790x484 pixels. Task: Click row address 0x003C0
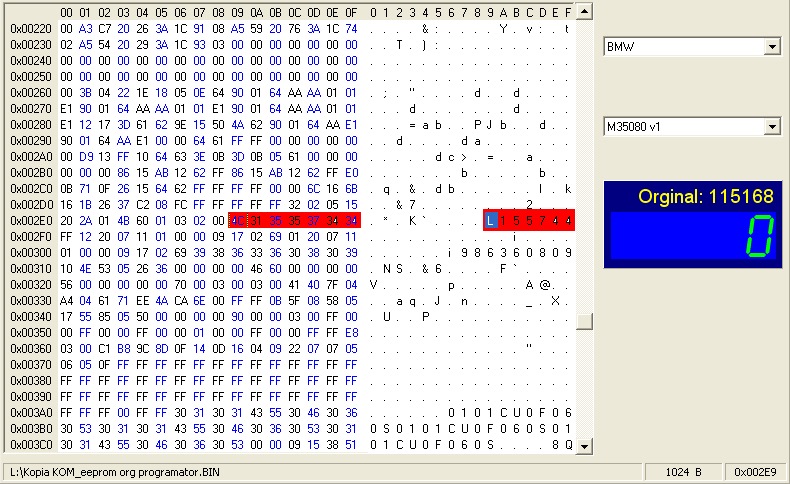click(31, 445)
